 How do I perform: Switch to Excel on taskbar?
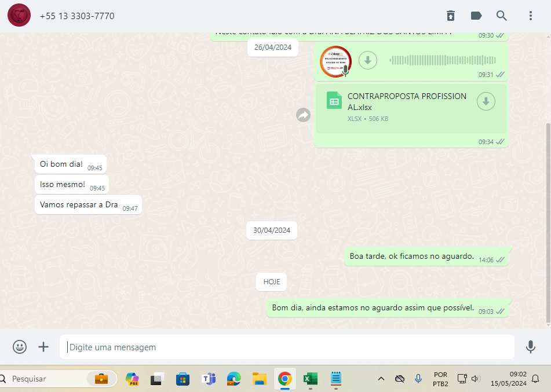(311, 379)
